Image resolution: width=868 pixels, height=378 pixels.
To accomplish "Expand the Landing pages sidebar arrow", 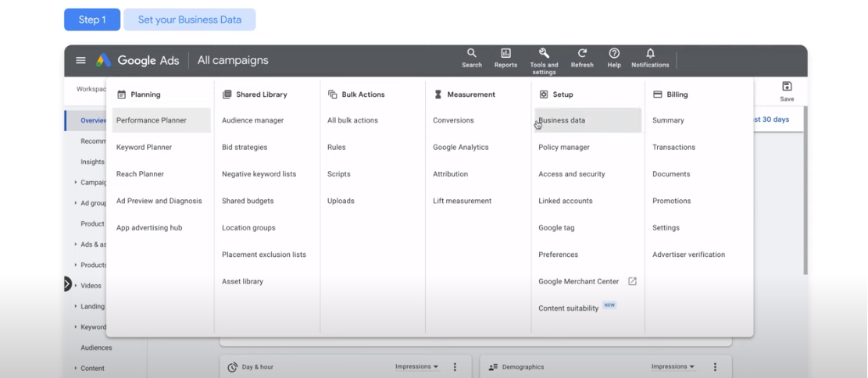I will coord(76,306).
